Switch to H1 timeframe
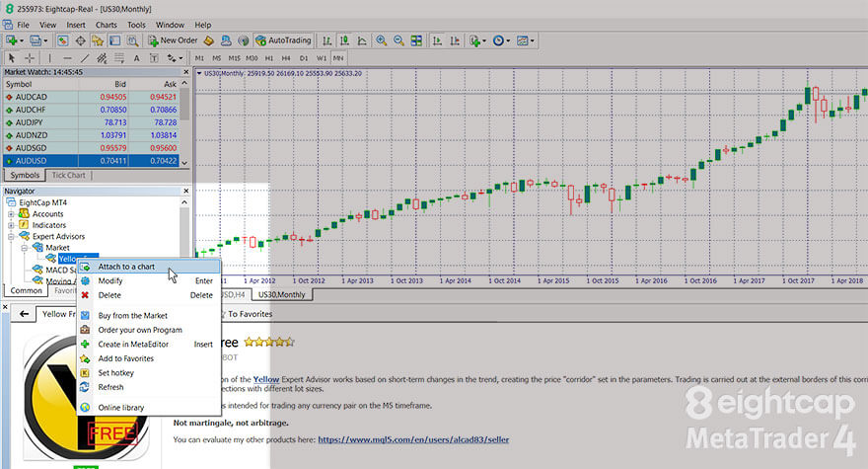868x469 pixels. point(269,57)
